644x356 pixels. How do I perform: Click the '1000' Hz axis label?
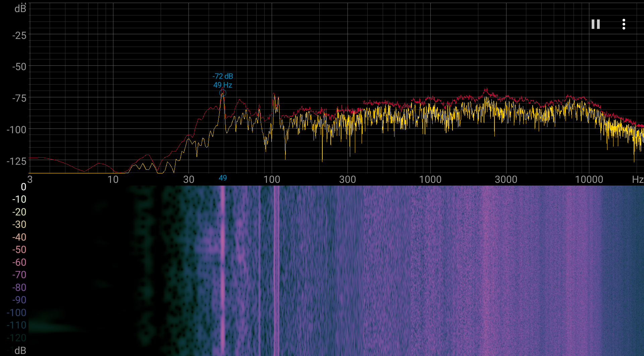coord(430,180)
